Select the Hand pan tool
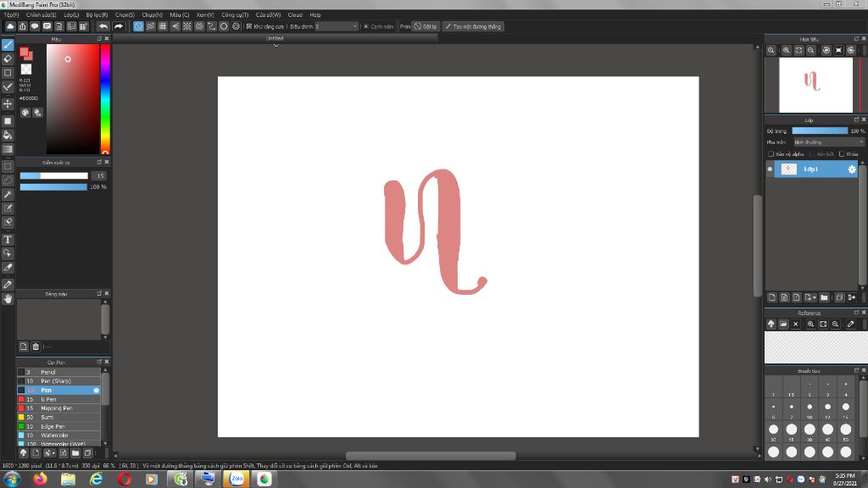The image size is (868, 488). [8, 299]
